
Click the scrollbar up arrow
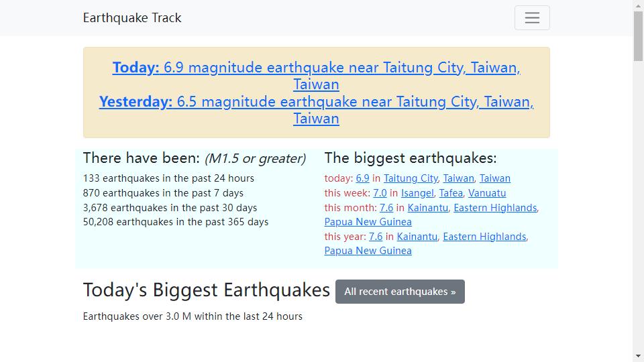638,5
